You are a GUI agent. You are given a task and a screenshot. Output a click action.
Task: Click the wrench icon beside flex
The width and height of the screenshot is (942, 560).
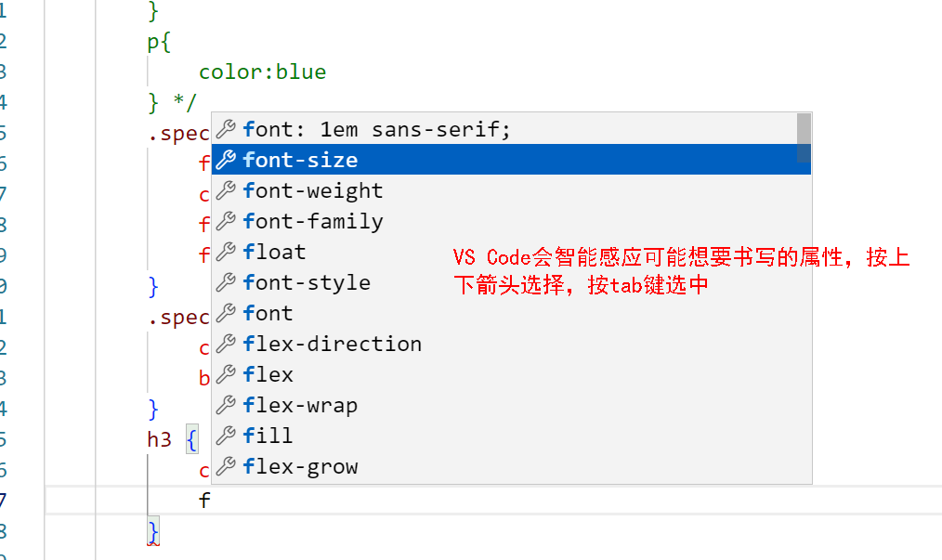pos(225,374)
